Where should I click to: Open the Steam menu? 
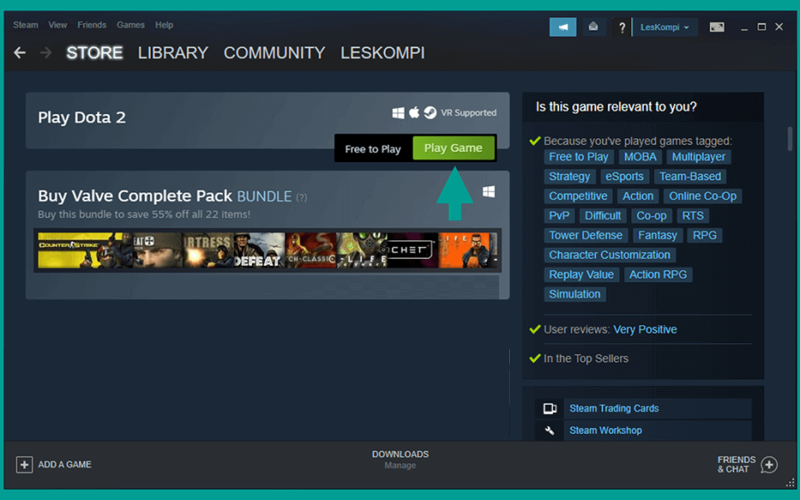[x=26, y=25]
